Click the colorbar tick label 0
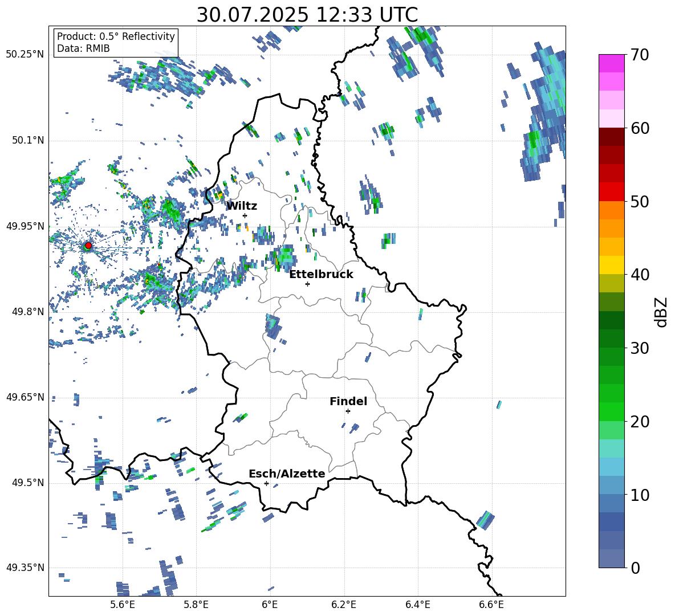Image resolution: width=675 pixels, height=616 pixels. pyautogui.click(x=635, y=568)
